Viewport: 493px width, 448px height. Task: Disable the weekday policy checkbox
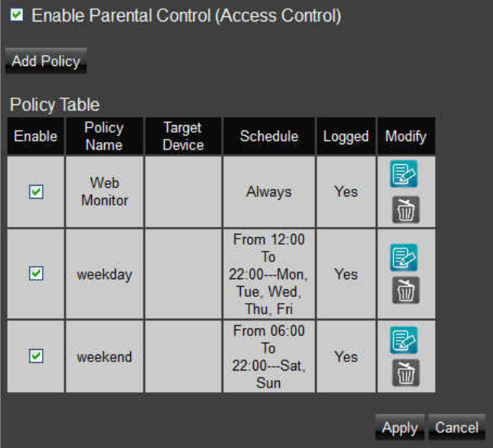click(x=36, y=273)
